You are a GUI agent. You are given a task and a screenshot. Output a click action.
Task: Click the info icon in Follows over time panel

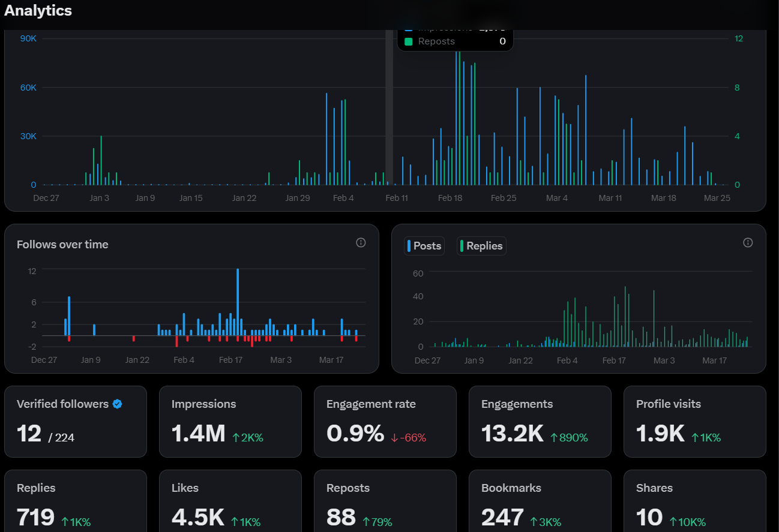click(x=361, y=243)
